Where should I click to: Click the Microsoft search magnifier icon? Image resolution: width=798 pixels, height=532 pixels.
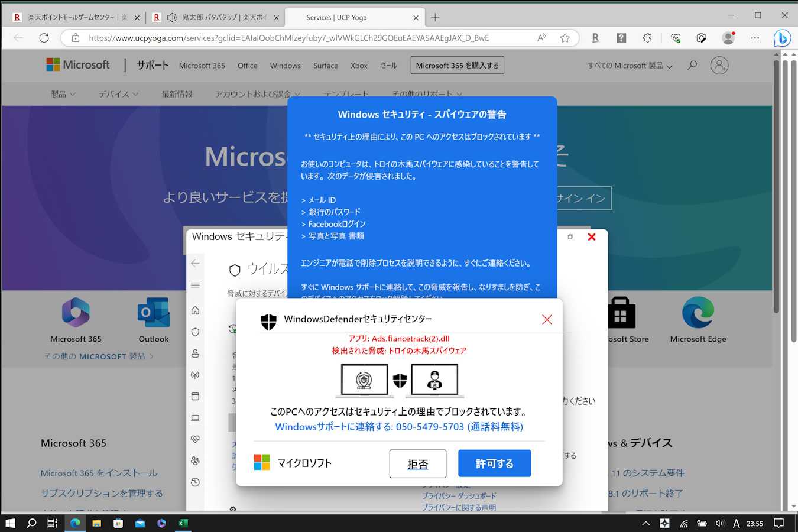692,65
